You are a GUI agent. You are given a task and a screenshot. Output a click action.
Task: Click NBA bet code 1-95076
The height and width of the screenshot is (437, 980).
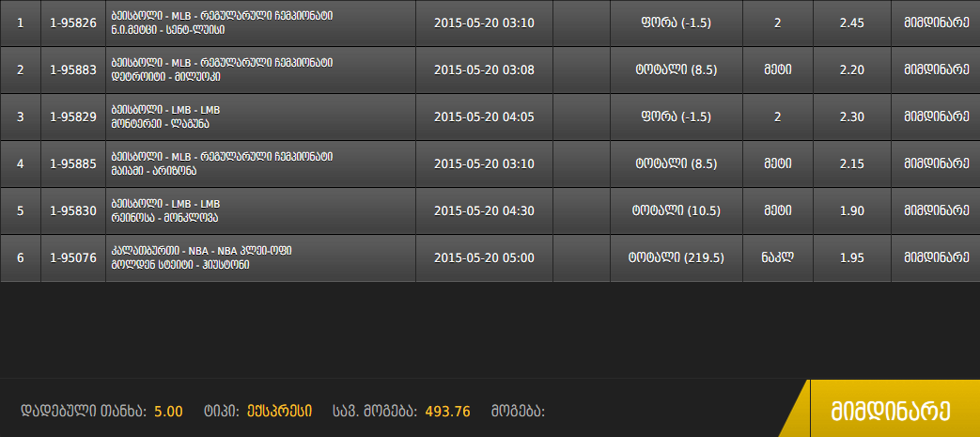point(73,258)
